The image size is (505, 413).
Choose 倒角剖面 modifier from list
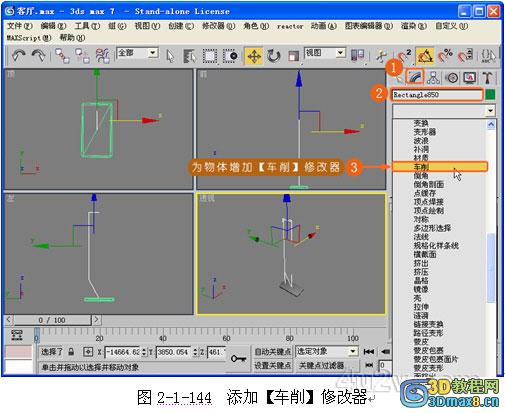click(429, 184)
